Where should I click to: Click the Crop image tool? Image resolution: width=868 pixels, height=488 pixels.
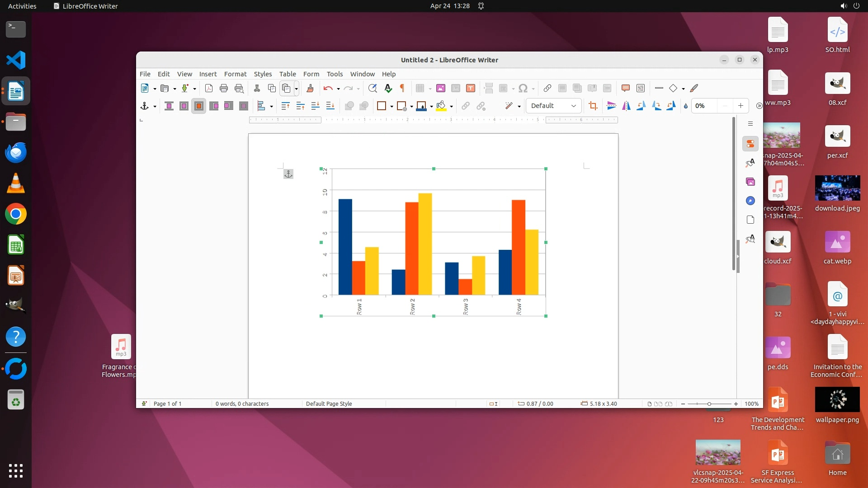tap(593, 106)
